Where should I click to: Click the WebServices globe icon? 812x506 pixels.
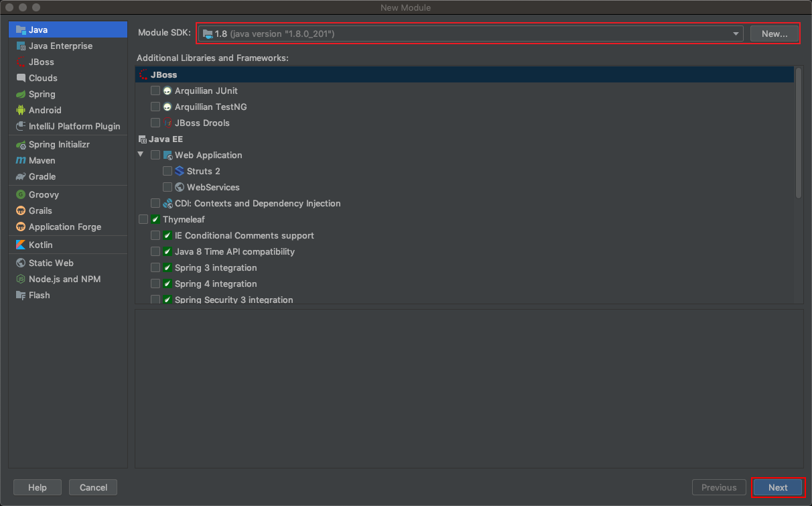click(x=180, y=187)
